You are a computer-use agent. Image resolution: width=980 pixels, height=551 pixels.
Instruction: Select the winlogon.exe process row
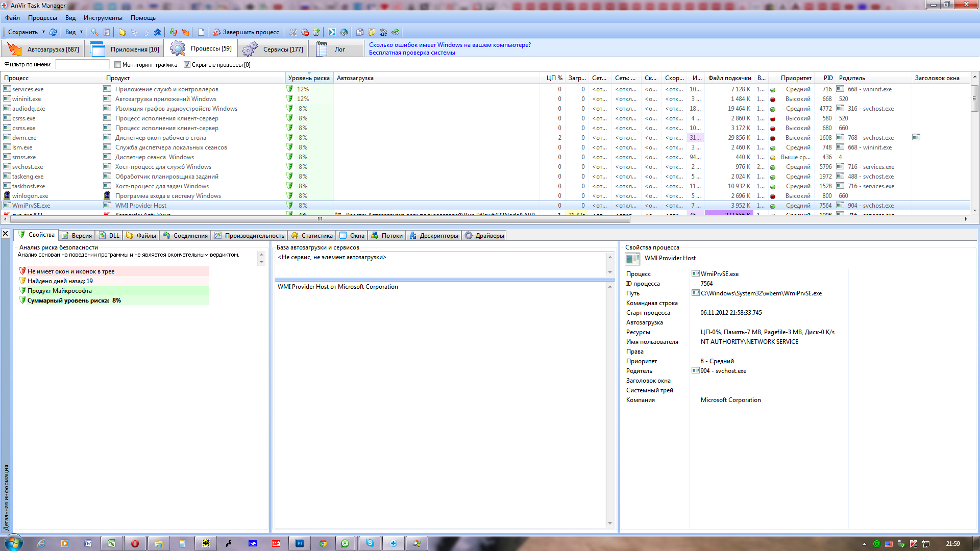pos(486,196)
